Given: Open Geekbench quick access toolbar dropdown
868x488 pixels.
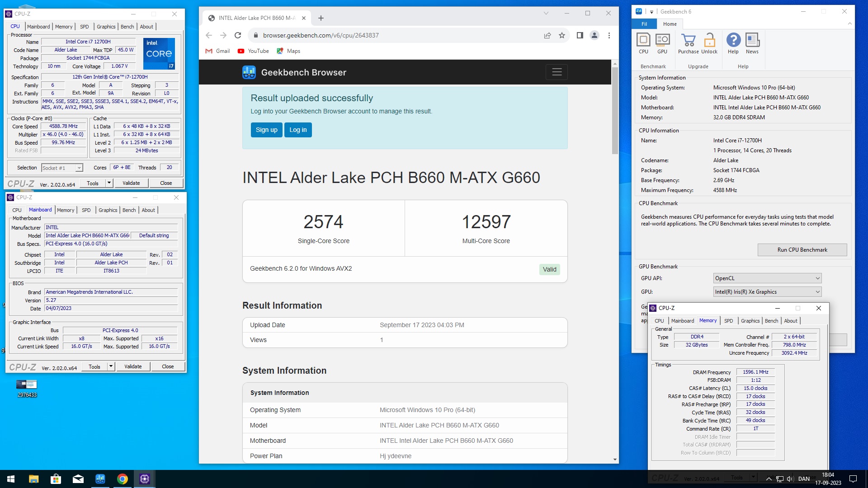Looking at the screenshot, I should (x=651, y=12).
